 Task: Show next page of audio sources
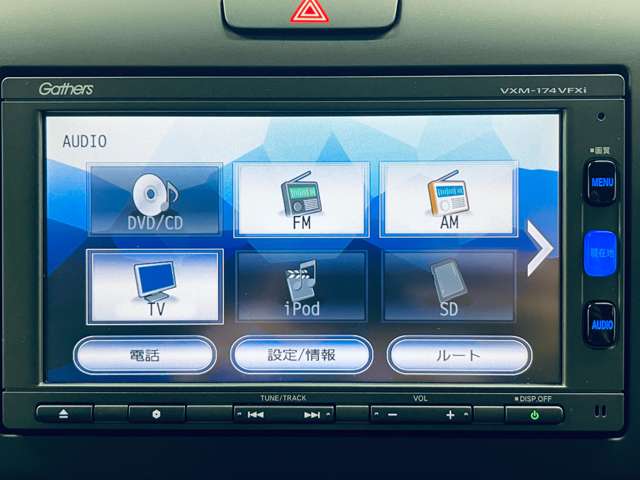540,248
